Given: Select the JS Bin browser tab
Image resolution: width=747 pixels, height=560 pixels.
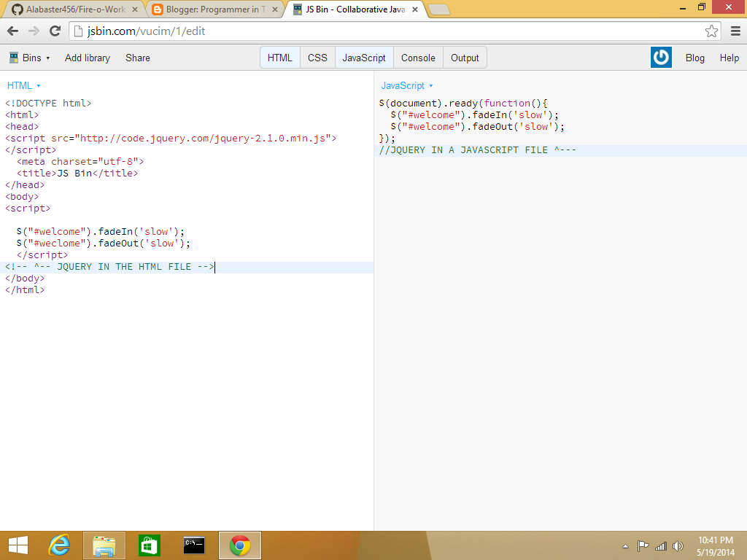Looking at the screenshot, I should pos(355,9).
